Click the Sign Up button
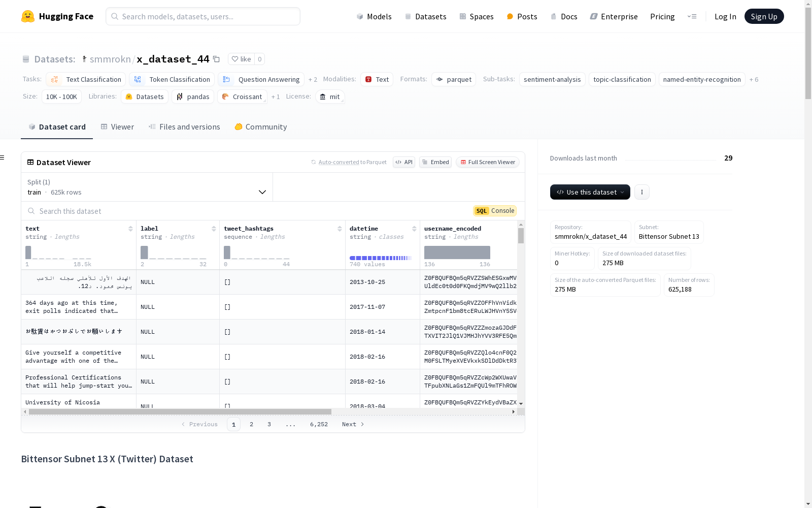The width and height of the screenshot is (812, 508). [764, 16]
